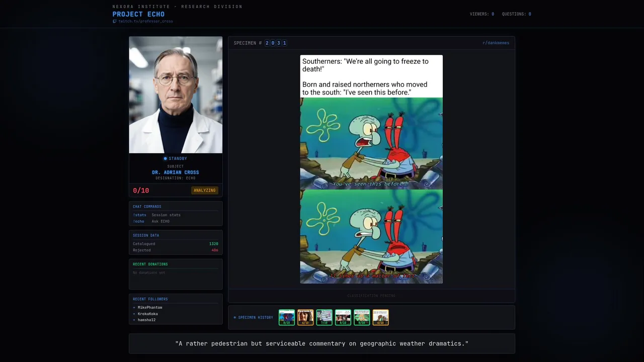This screenshot has width=644, height=362.
Task: Click the !echo chat command
Action: pos(138,221)
